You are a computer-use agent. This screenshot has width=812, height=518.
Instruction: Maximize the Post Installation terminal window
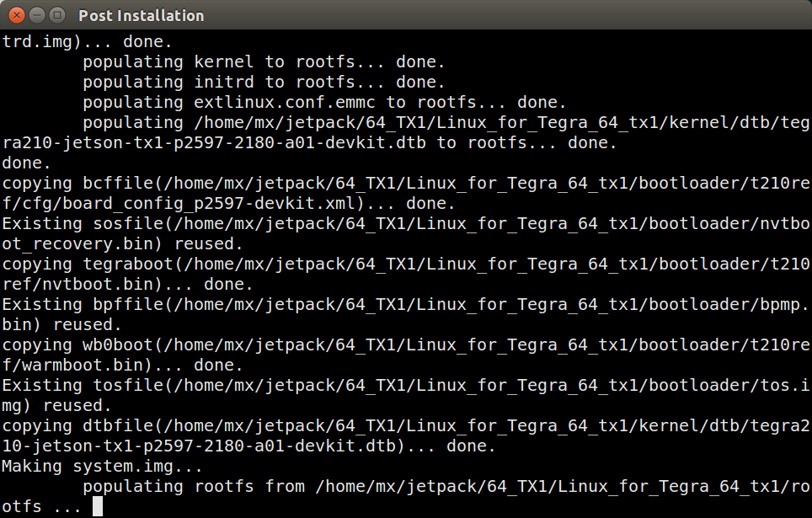[56, 14]
